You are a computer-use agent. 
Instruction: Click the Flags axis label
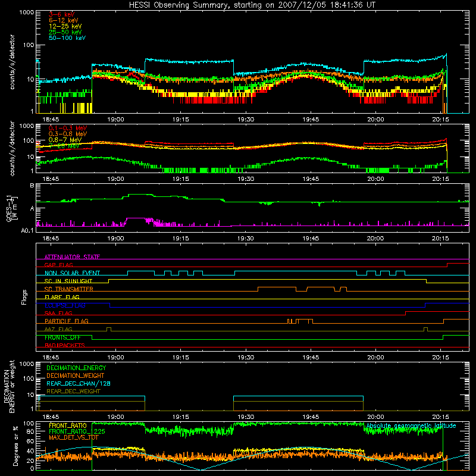pos(24,297)
